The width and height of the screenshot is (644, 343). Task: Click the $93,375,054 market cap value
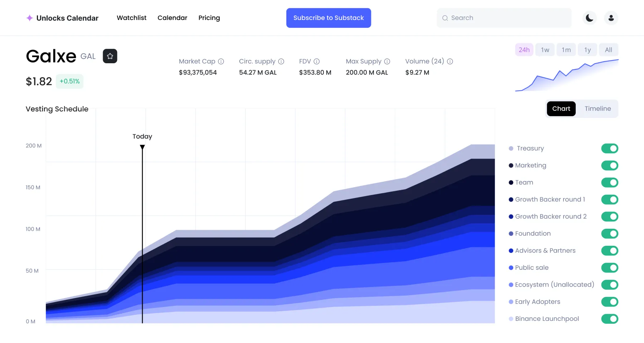198,73
